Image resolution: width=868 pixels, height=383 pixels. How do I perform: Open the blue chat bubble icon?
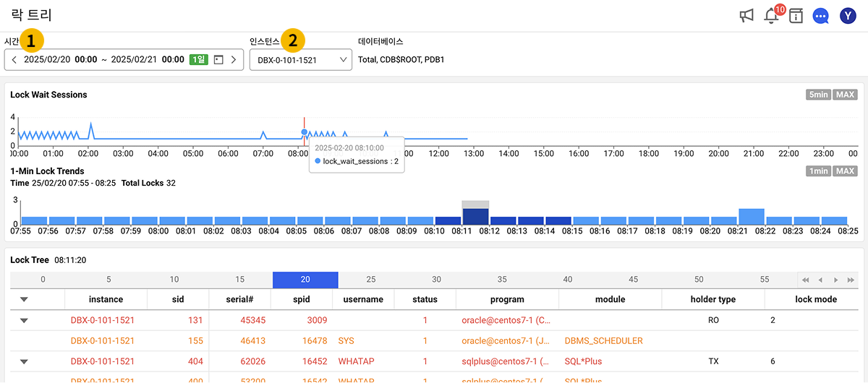820,16
